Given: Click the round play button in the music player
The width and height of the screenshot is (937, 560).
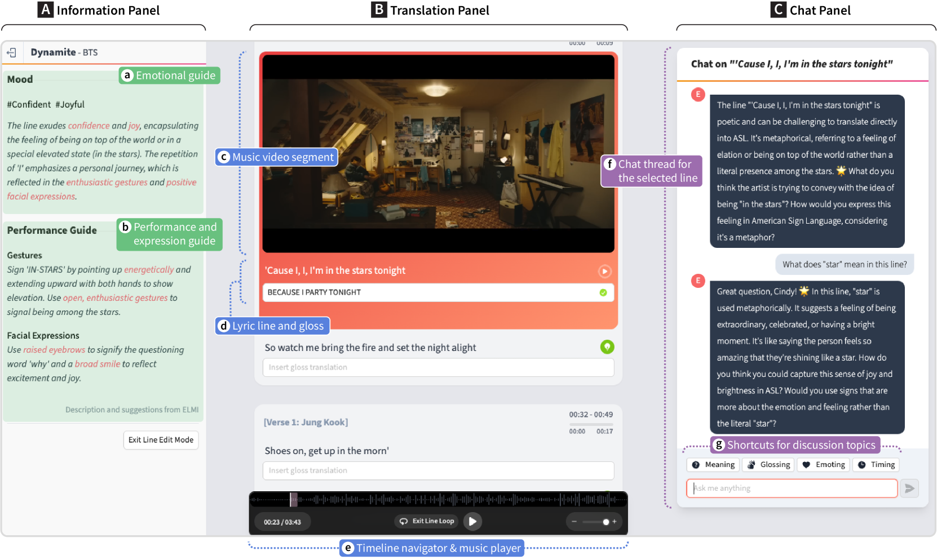Looking at the screenshot, I should point(472,521).
